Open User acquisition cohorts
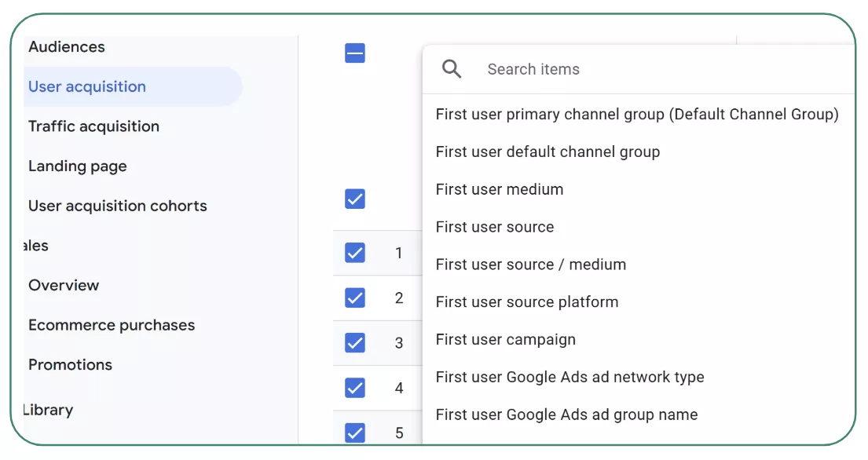Image resolution: width=868 pixels, height=460 pixels. (x=117, y=206)
